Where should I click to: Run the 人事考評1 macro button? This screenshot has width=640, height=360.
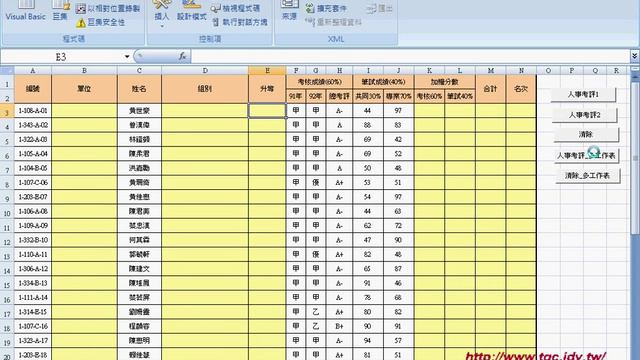[x=583, y=94]
